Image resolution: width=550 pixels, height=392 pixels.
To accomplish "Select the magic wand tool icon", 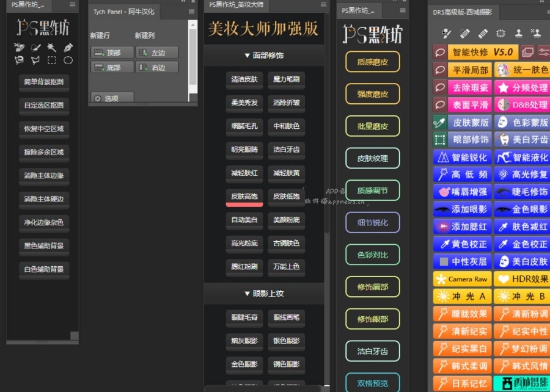I will [51, 47].
